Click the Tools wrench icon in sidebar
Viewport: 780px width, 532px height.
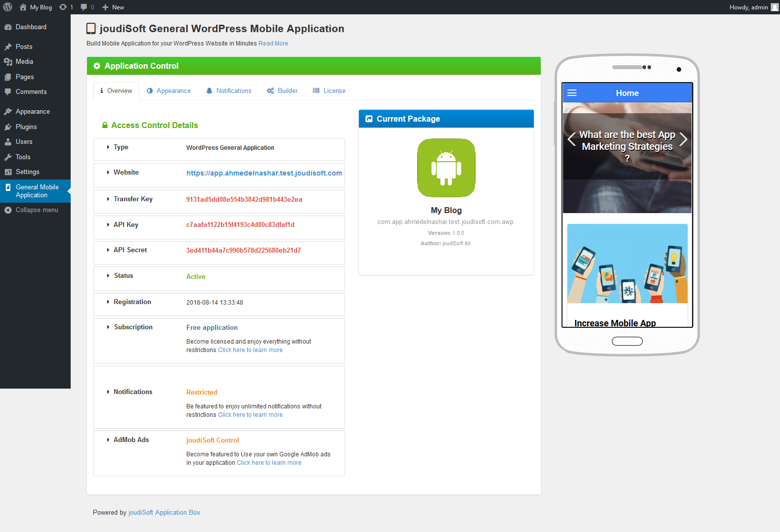pyautogui.click(x=8, y=157)
